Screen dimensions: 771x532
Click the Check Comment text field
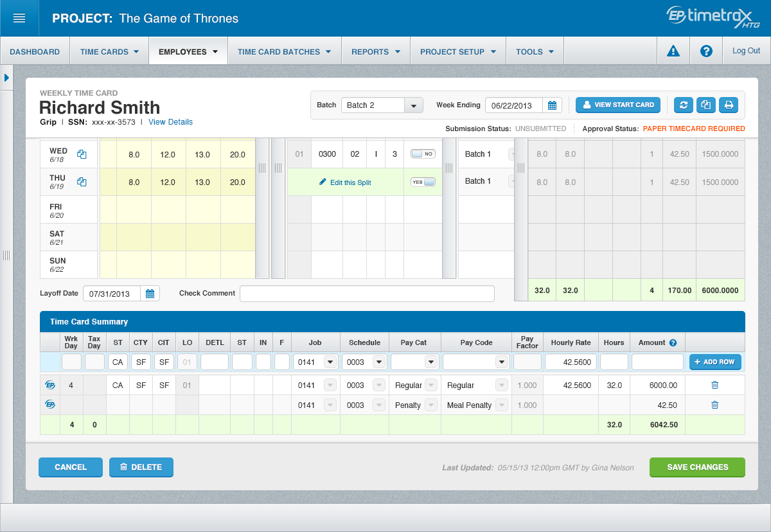(367, 294)
